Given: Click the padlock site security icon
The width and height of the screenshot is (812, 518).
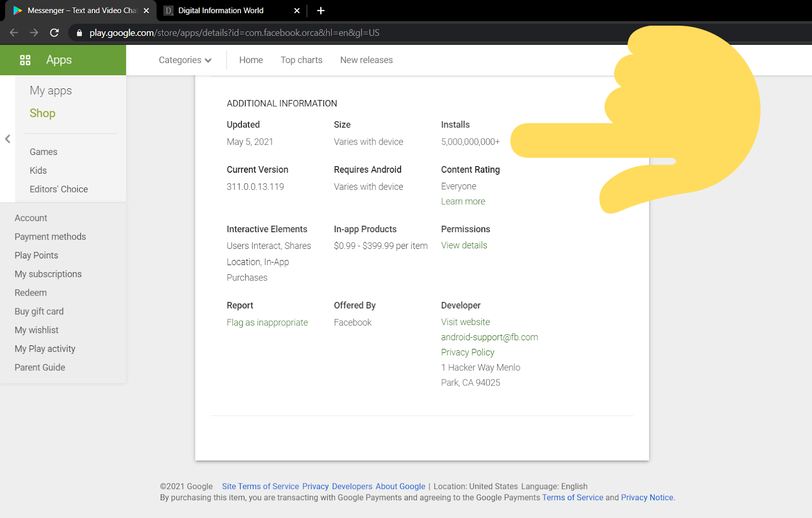Looking at the screenshot, I should [x=79, y=33].
